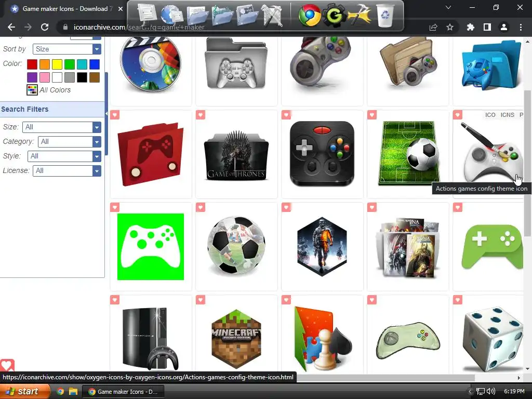Image resolution: width=532 pixels, height=399 pixels.
Task: Filter icons by yellow color
Action: click(x=57, y=64)
